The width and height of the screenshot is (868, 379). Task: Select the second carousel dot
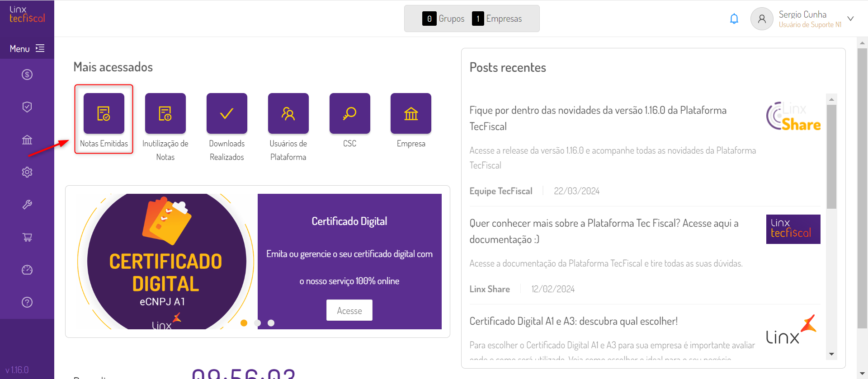coord(258,323)
